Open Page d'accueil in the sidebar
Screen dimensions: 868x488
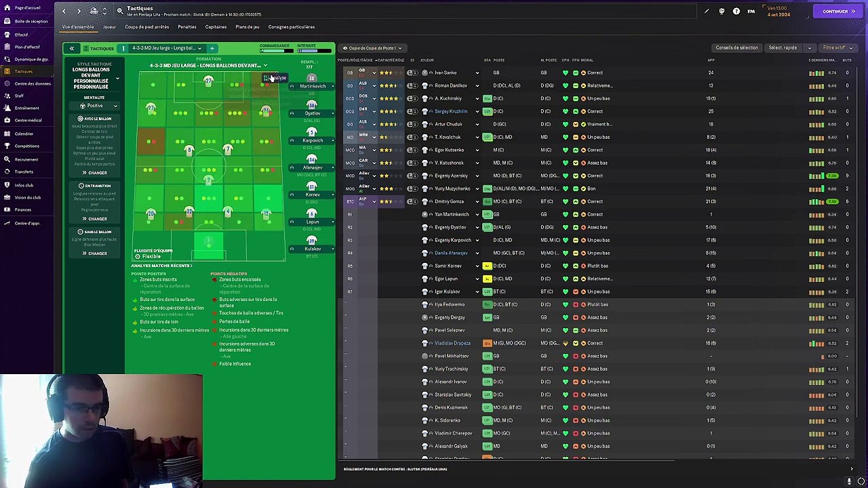[27, 7]
